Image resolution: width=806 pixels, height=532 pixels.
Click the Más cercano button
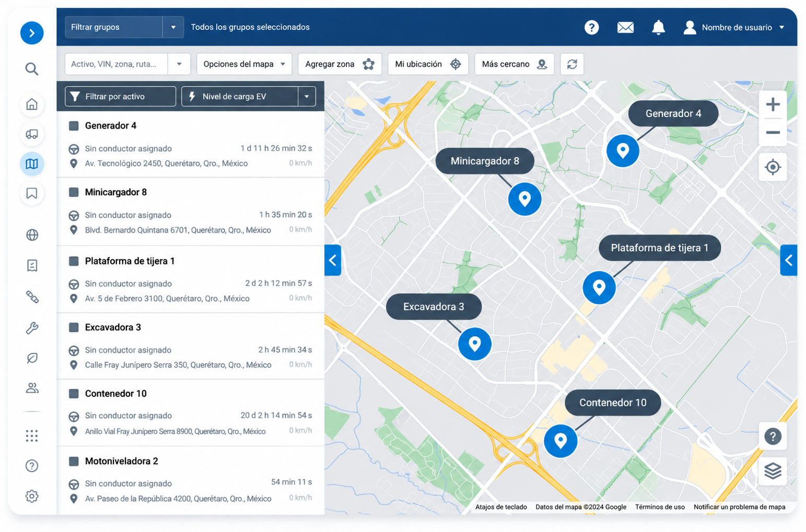tap(514, 64)
